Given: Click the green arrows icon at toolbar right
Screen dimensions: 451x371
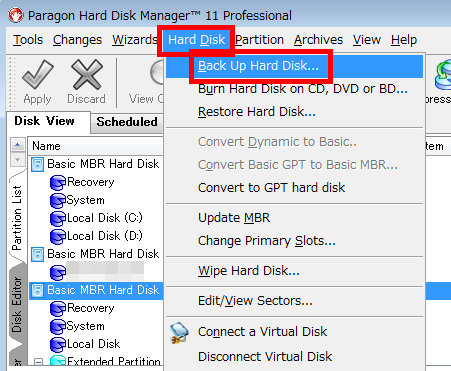Looking at the screenshot, I should (443, 75).
